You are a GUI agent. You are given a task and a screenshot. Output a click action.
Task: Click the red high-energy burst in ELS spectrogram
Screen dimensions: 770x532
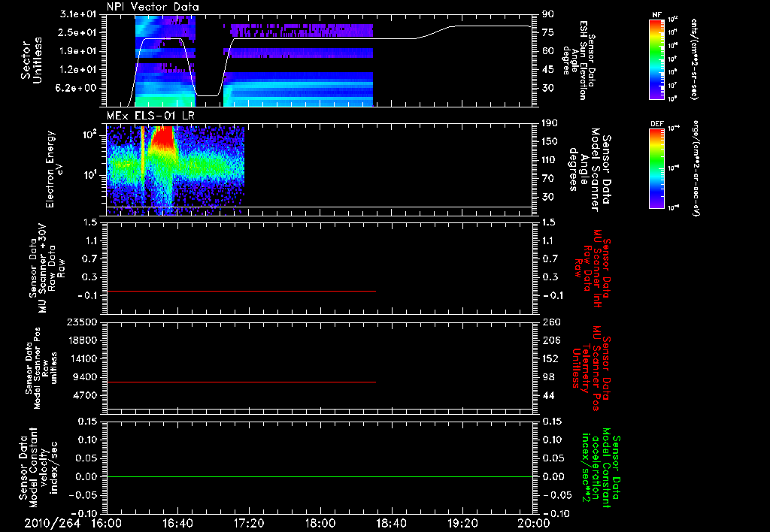tap(162, 138)
